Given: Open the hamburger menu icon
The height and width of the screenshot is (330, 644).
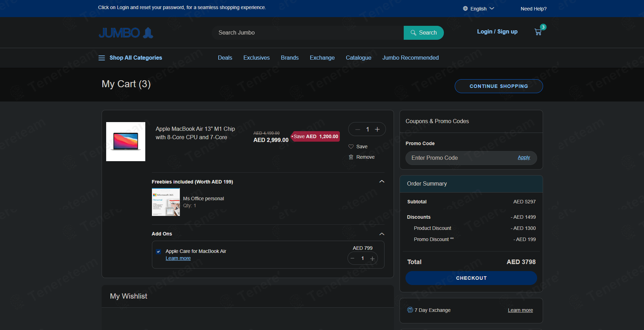Looking at the screenshot, I should [102, 58].
